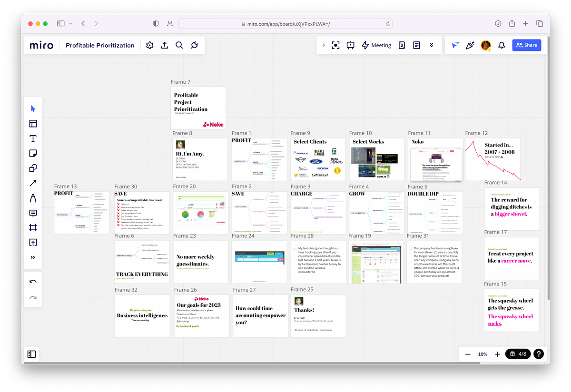The width and height of the screenshot is (571, 392).
Task: Expand more collaboration options double chevron
Action: (432, 45)
